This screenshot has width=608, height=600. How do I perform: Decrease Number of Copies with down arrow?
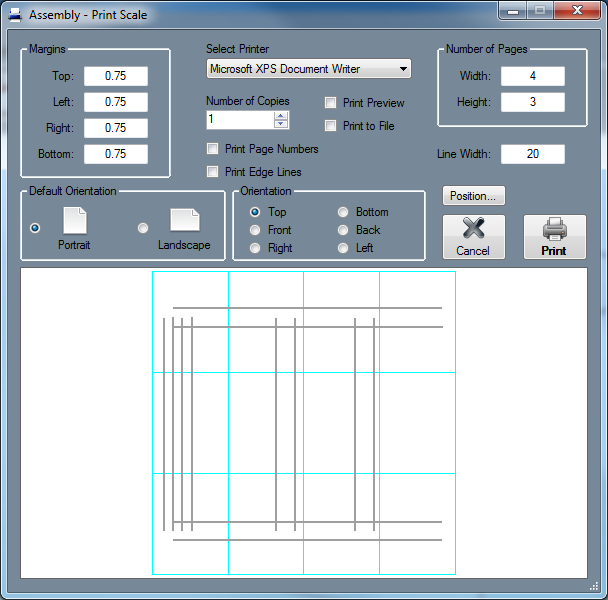[x=281, y=124]
